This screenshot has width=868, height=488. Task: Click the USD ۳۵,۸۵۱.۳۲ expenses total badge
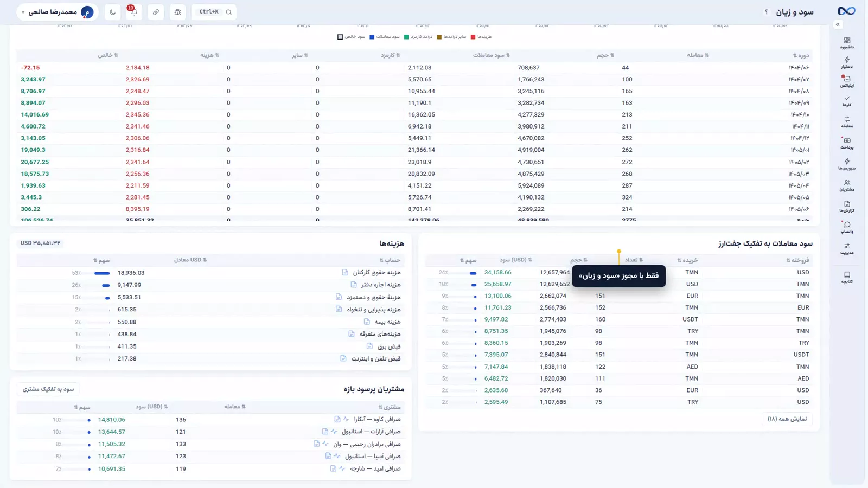click(41, 243)
